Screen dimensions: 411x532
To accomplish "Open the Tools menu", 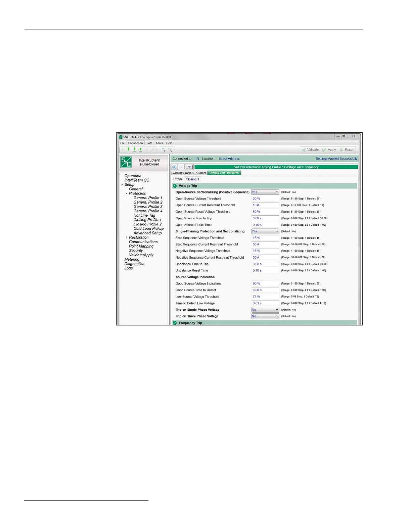I will click(159, 143).
